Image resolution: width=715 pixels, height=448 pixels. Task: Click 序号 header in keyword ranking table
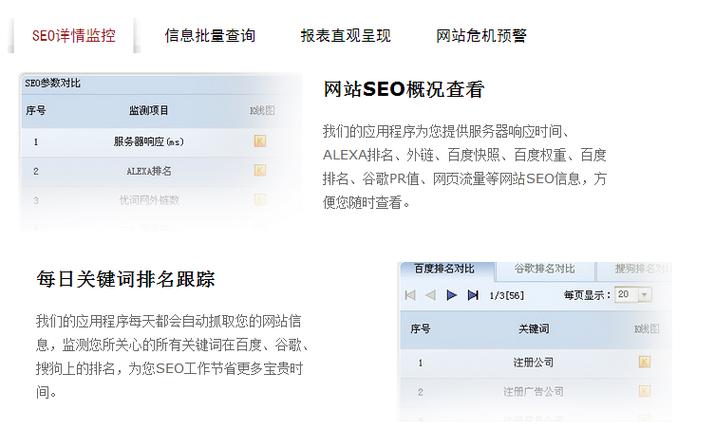click(x=420, y=328)
